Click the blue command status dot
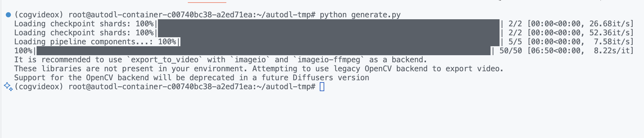The height and width of the screenshot is (138, 644). click(9, 14)
